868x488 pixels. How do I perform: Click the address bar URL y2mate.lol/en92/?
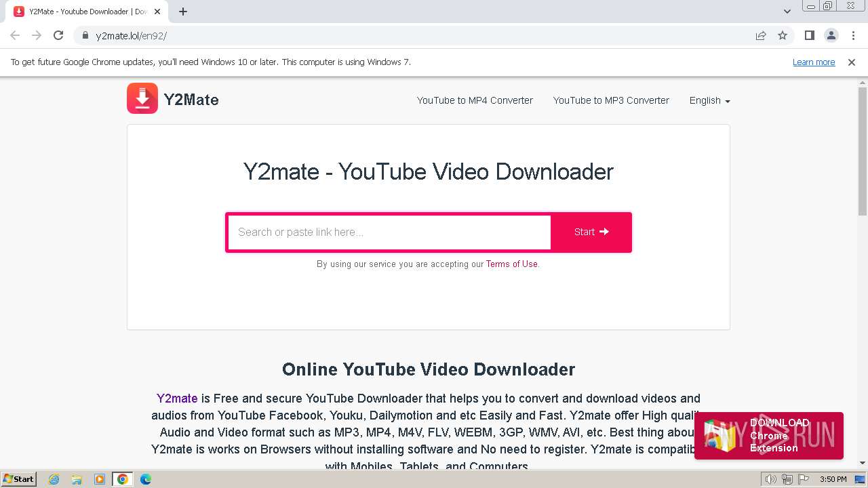pyautogui.click(x=131, y=36)
